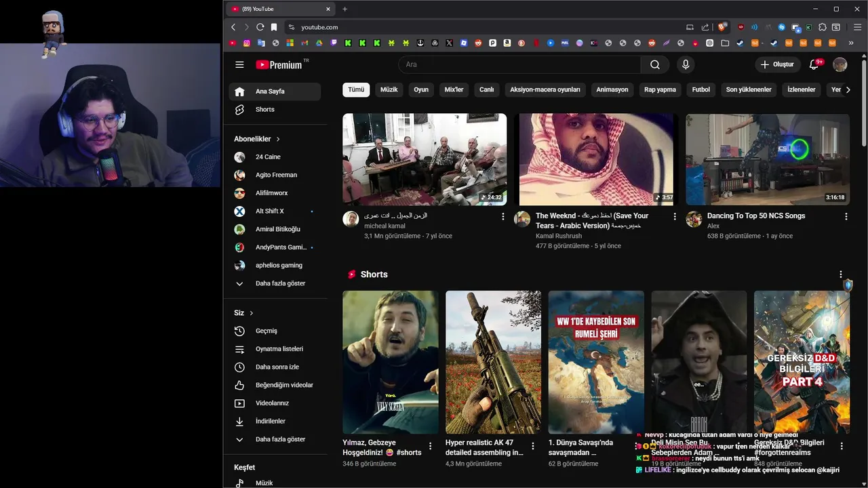Select the Tümü filter chip
Image resolution: width=868 pixels, height=488 pixels.
tap(356, 89)
